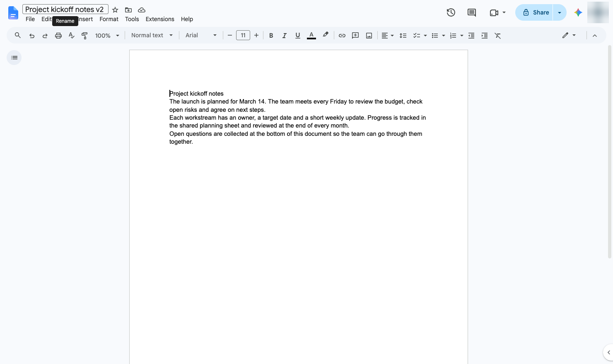Add a comment from toolbar icon
The height and width of the screenshot is (364, 613).
pyautogui.click(x=355, y=36)
